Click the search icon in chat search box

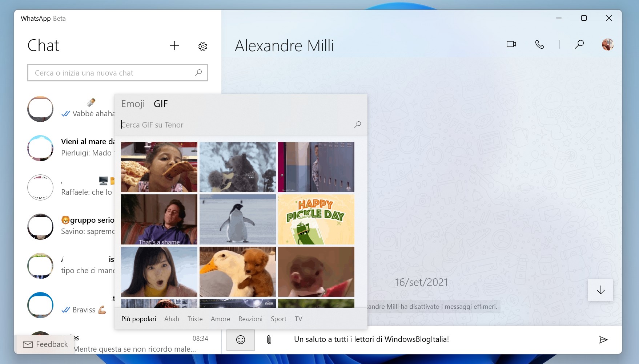pos(198,73)
